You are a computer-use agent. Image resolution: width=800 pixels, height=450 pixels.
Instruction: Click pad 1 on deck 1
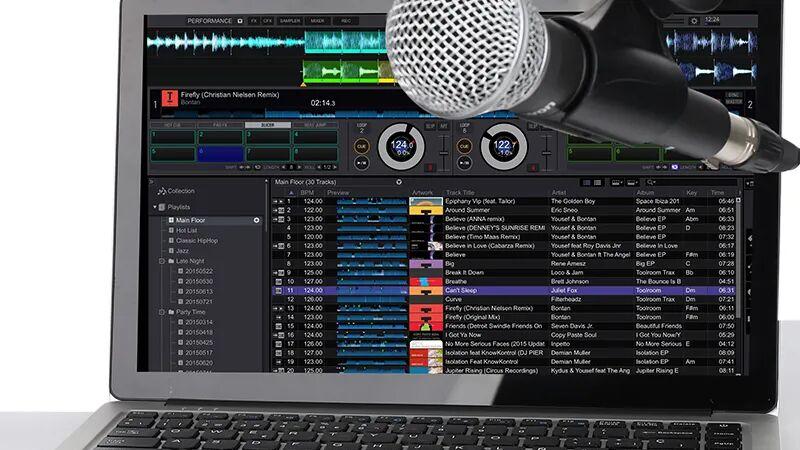tap(172, 137)
